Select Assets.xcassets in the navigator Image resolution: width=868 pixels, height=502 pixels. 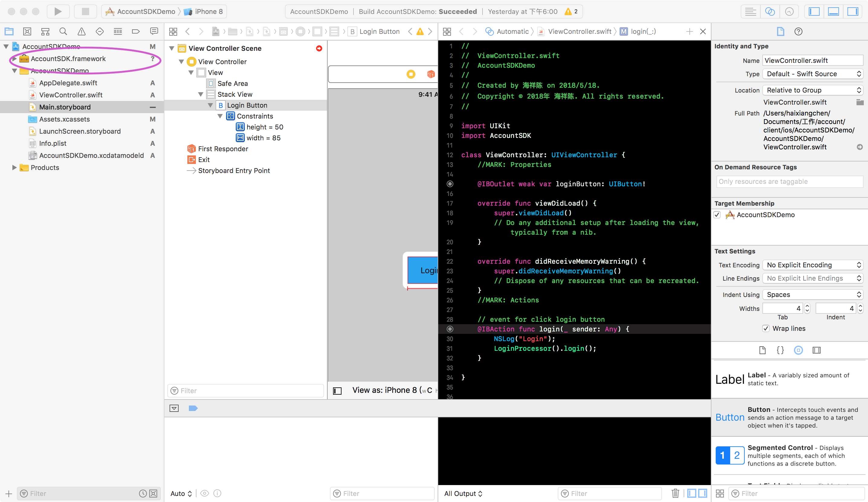pos(64,119)
